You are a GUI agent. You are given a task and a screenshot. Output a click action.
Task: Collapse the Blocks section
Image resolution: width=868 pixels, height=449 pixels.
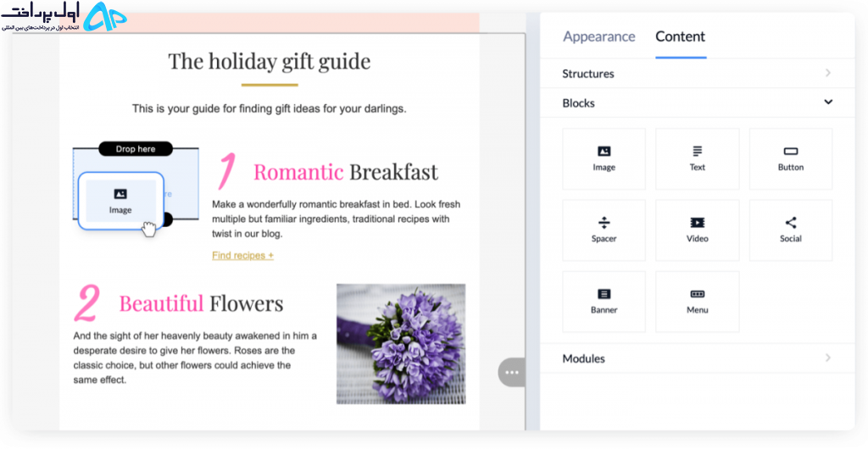698,103
